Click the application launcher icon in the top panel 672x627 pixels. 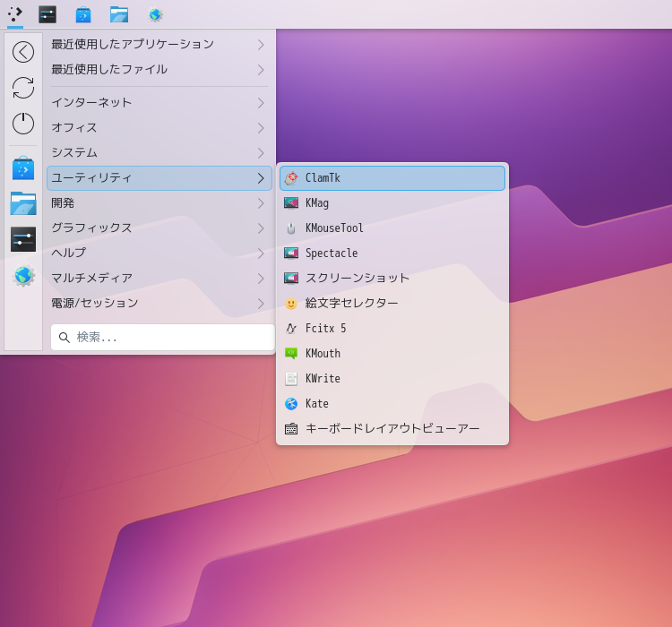[x=15, y=14]
